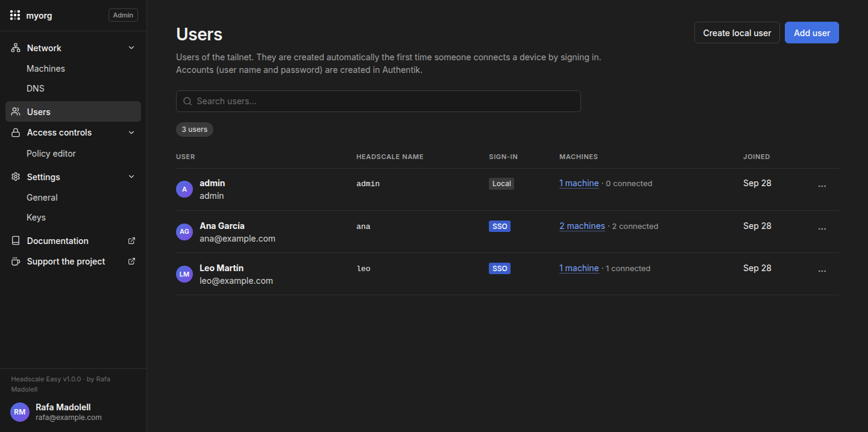Collapse the Access controls section chevron
868x432 pixels.
click(131, 133)
